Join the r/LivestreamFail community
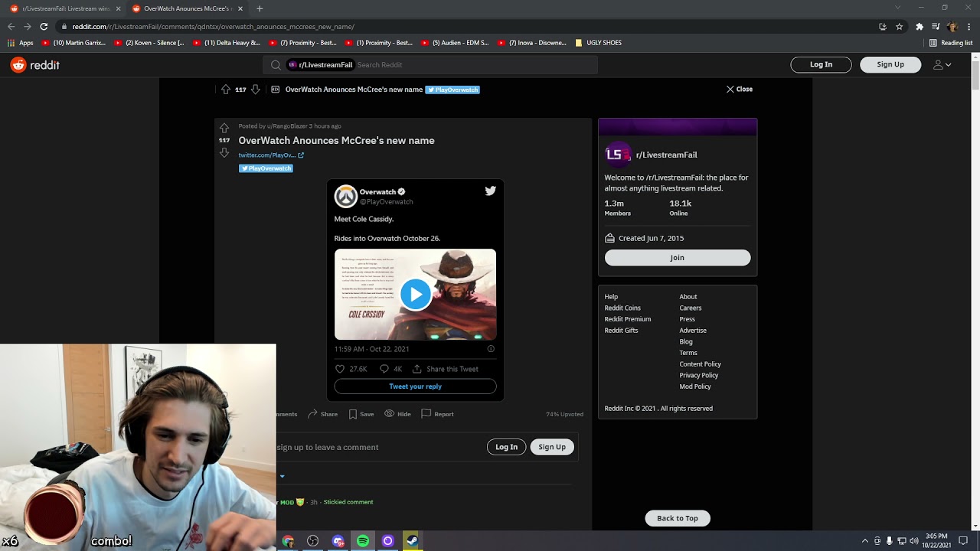 click(678, 258)
